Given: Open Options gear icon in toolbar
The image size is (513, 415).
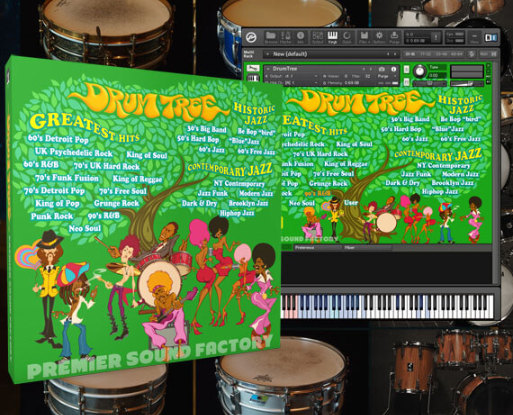Looking at the screenshot, I should click(379, 37).
